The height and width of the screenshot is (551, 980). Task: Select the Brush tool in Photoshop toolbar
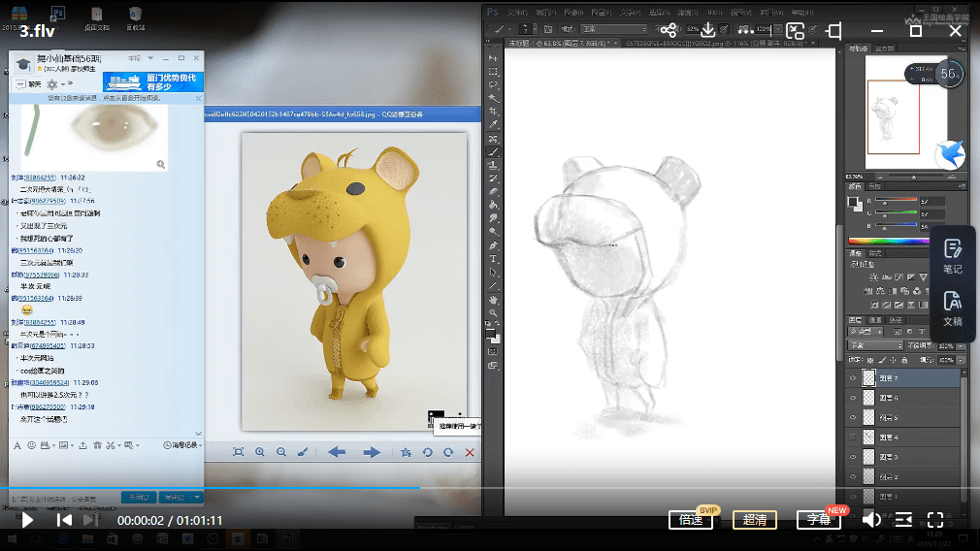[493, 151]
